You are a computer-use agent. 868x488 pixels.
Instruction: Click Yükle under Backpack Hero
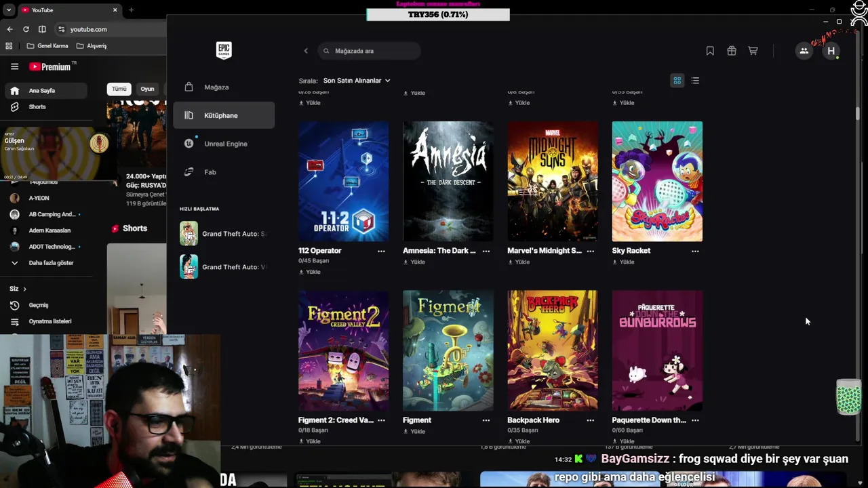[518, 441]
